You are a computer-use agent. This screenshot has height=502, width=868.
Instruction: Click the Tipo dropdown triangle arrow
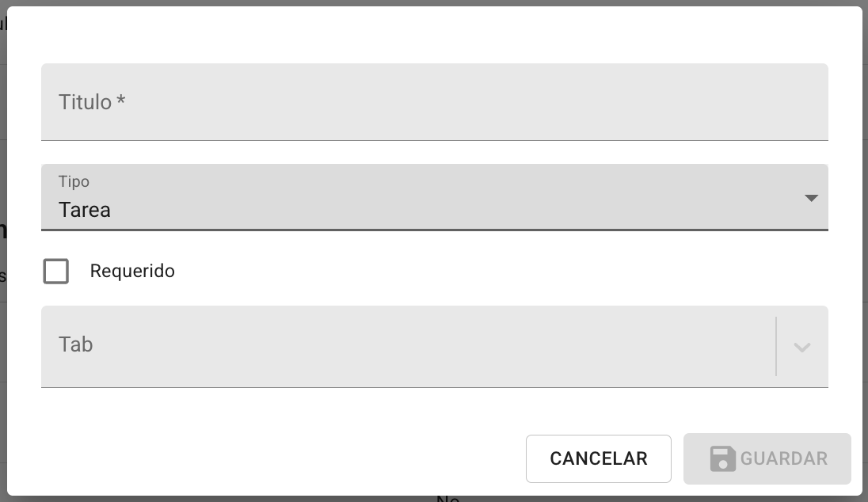811,198
